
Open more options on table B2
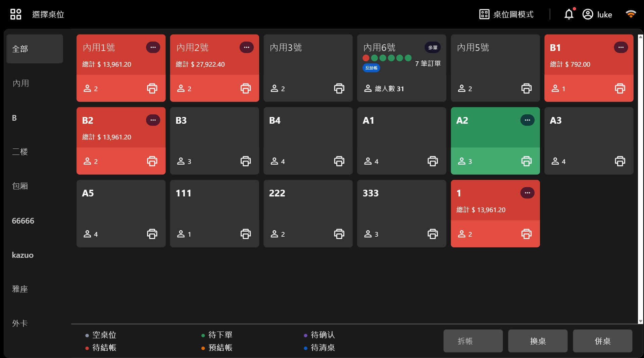[153, 120]
